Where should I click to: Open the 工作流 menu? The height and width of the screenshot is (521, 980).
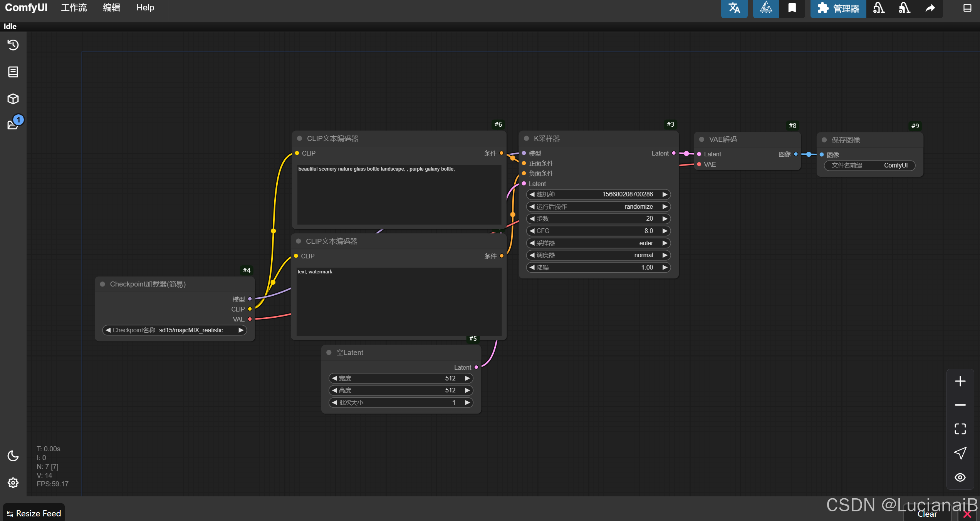74,8
